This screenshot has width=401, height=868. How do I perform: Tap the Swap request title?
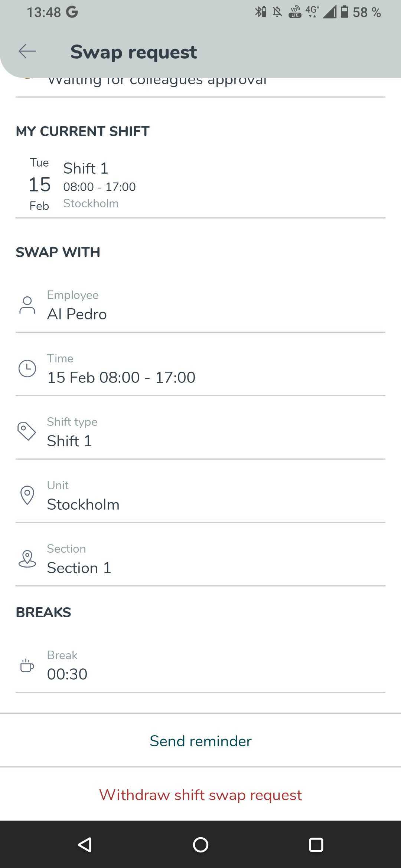(134, 52)
